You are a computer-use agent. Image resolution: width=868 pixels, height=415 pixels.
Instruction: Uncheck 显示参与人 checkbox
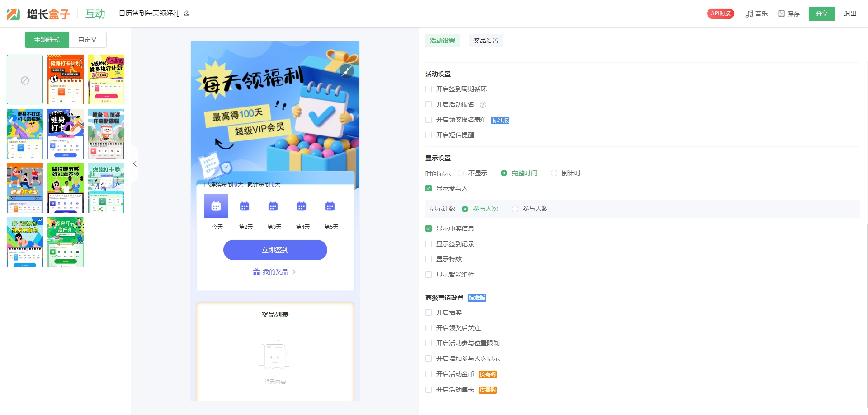(x=429, y=188)
